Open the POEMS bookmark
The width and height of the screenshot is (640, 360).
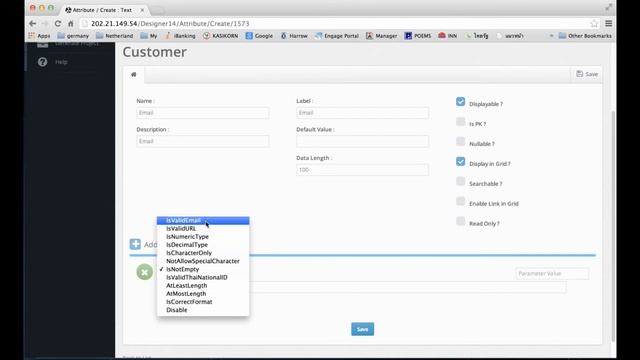click(x=418, y=36)
